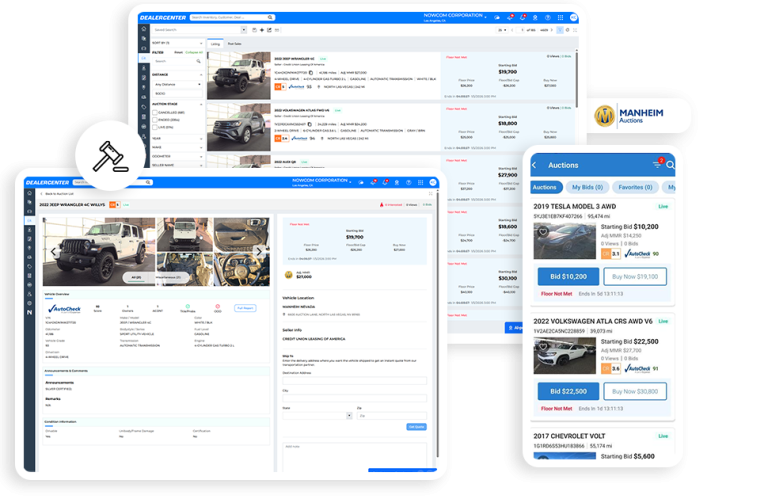Select the mobile Auctions pill tab
The height and width of the screenshot is (499, 768).
[545, 187]
